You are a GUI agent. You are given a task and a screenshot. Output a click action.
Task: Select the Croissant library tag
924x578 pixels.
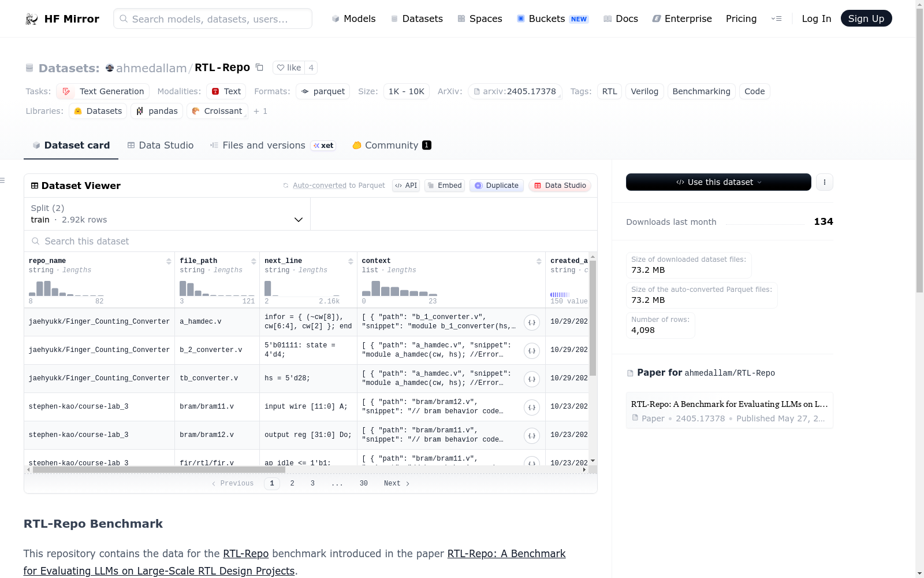[x=217, y=111]
